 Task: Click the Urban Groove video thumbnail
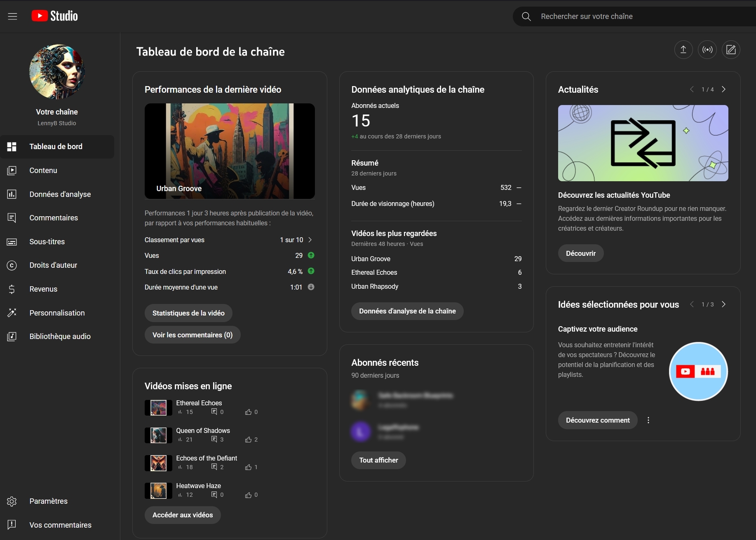(230, 151)
